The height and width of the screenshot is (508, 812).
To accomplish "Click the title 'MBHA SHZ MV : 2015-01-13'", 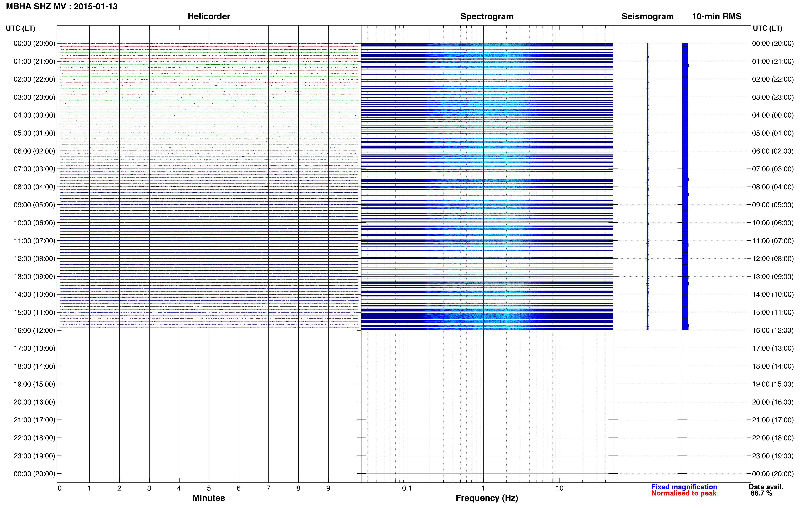I will point(62,6).
